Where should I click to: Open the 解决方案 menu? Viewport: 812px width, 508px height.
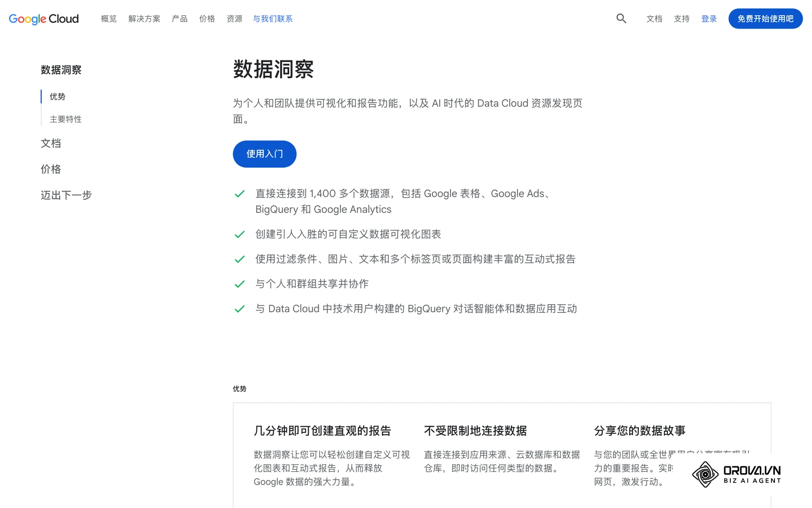click(144, 19)
